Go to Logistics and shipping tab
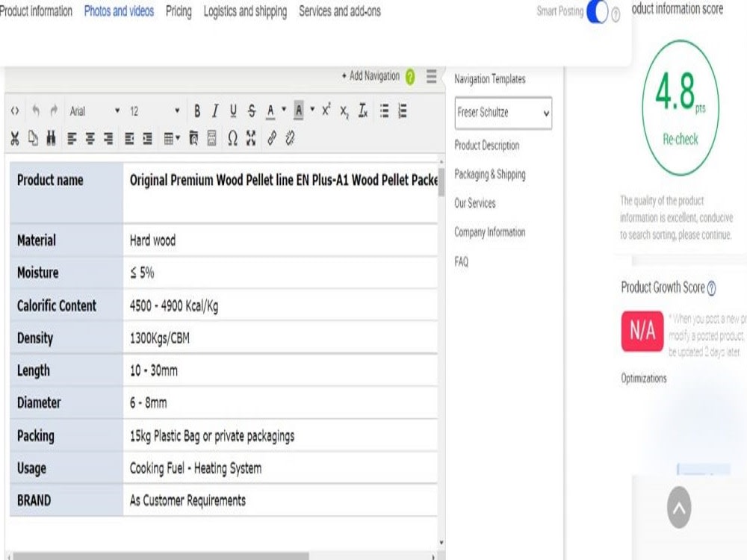 pyautogui.click(x=245, y=11)
